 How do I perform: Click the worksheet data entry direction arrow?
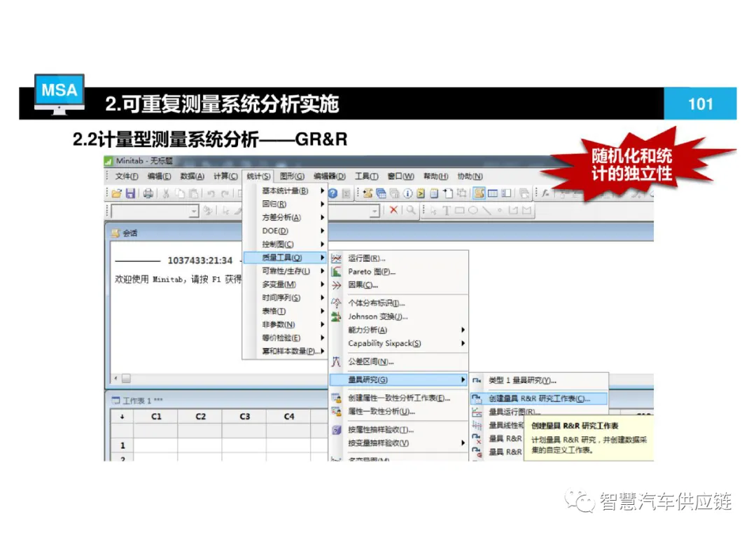coord(122,417)
